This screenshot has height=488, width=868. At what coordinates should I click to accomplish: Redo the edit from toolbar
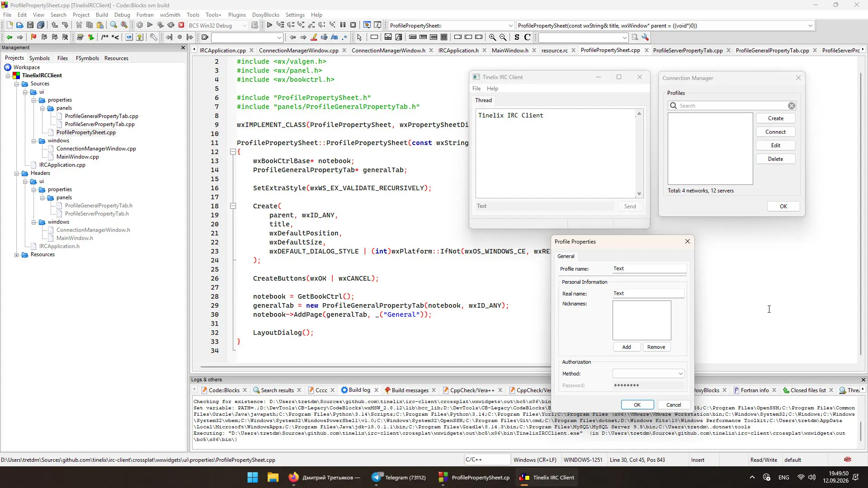[65, 25]
